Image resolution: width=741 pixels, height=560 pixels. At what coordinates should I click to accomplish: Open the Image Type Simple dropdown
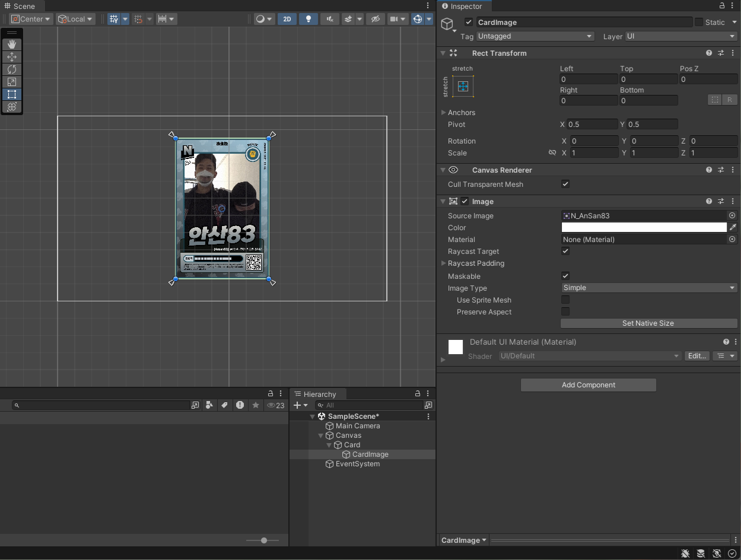(x=649, y=288)
